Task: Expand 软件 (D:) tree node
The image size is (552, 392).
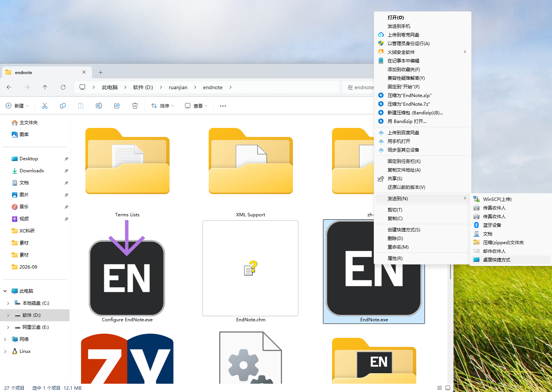Action: point(8,315)
